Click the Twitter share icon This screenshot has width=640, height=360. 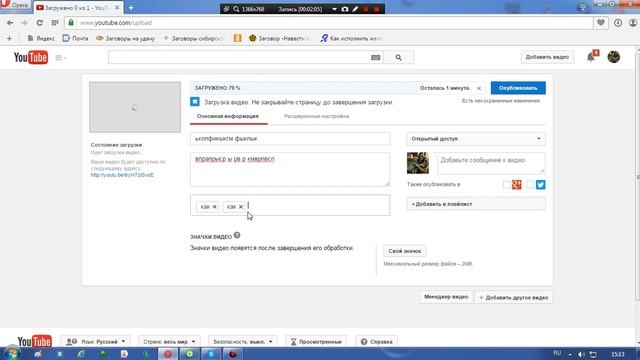point(540,185)
